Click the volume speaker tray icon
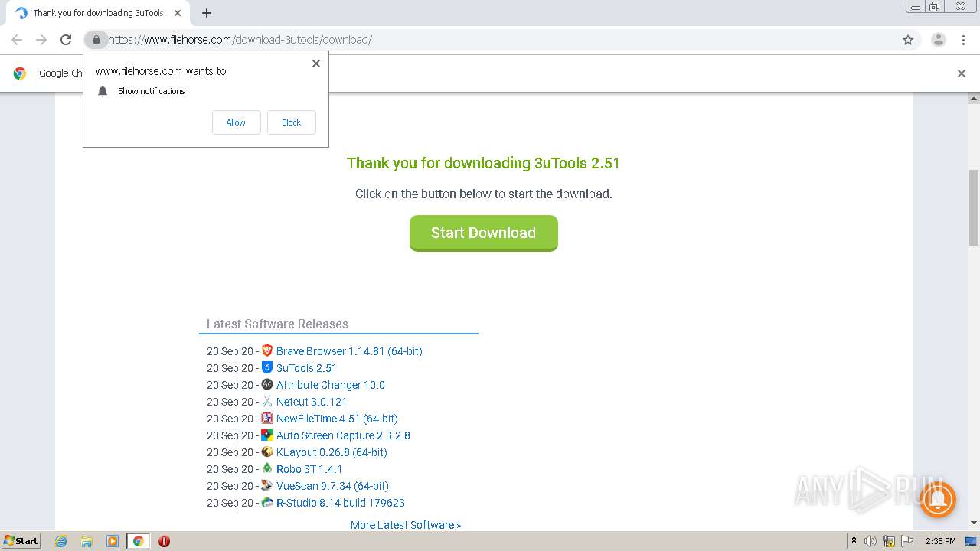 click(871, 541)
